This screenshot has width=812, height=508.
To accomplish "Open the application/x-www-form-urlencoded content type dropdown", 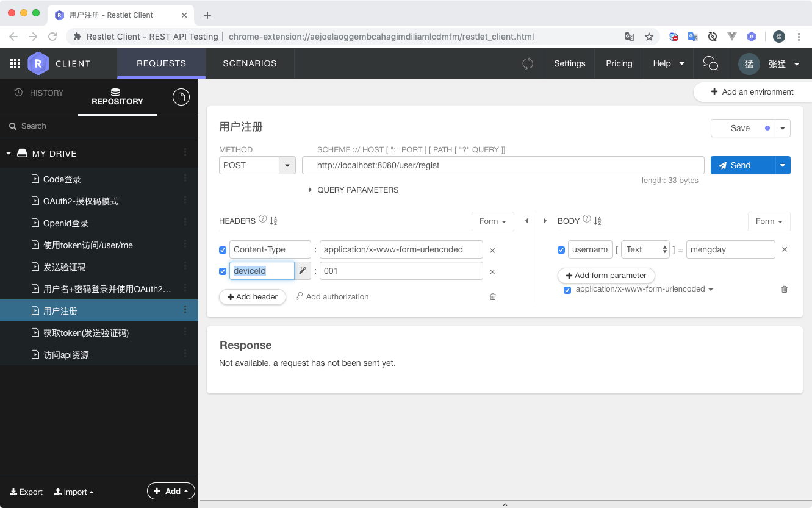I will (x=644, y=289).
